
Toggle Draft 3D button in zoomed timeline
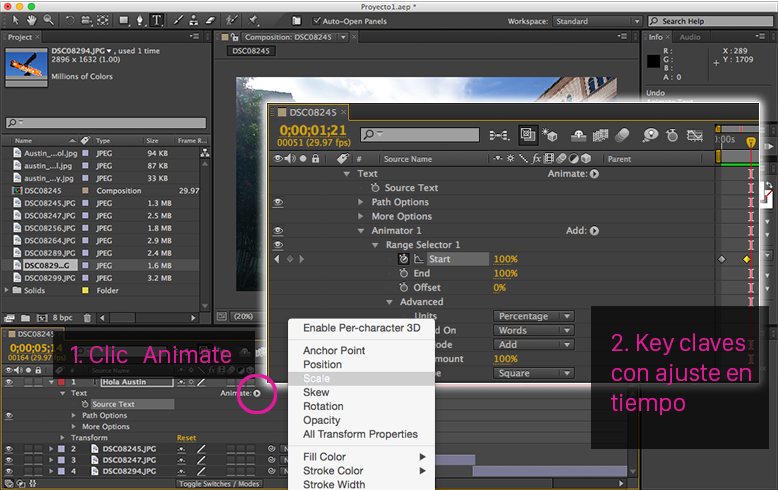(x=550, y=135)
